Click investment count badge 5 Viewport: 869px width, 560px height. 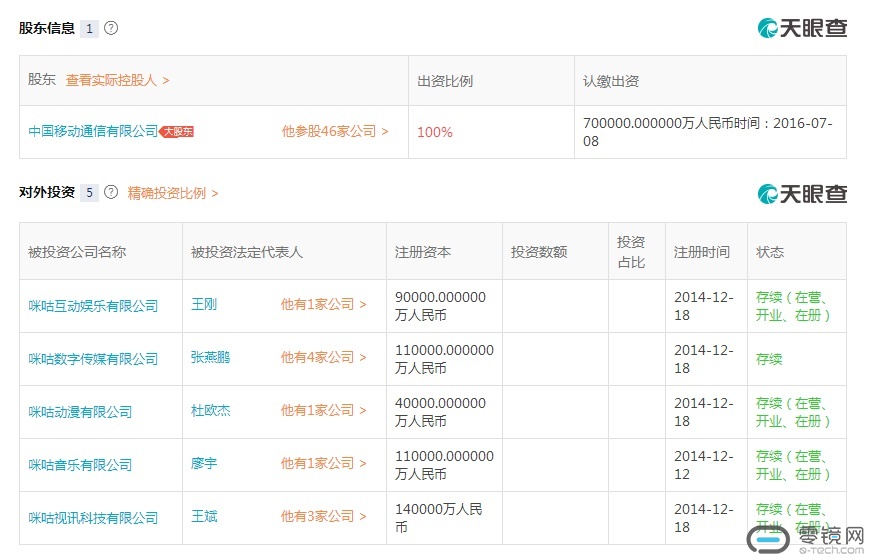(89, 193)
